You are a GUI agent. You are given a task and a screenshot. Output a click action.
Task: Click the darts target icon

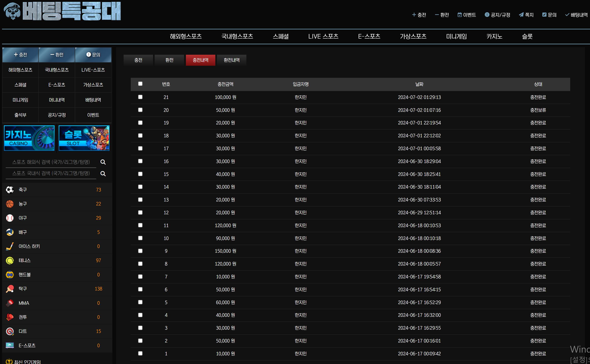[x=10, y=331]
